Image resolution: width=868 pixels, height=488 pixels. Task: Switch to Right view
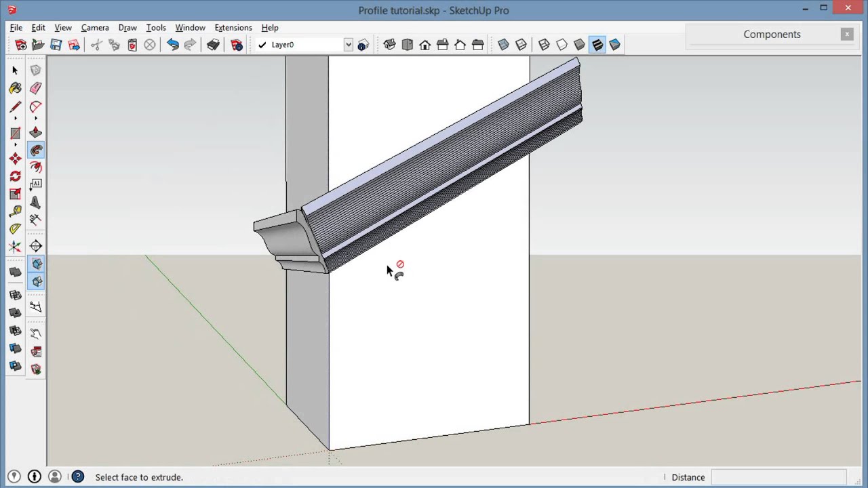[x=443, y=45]
